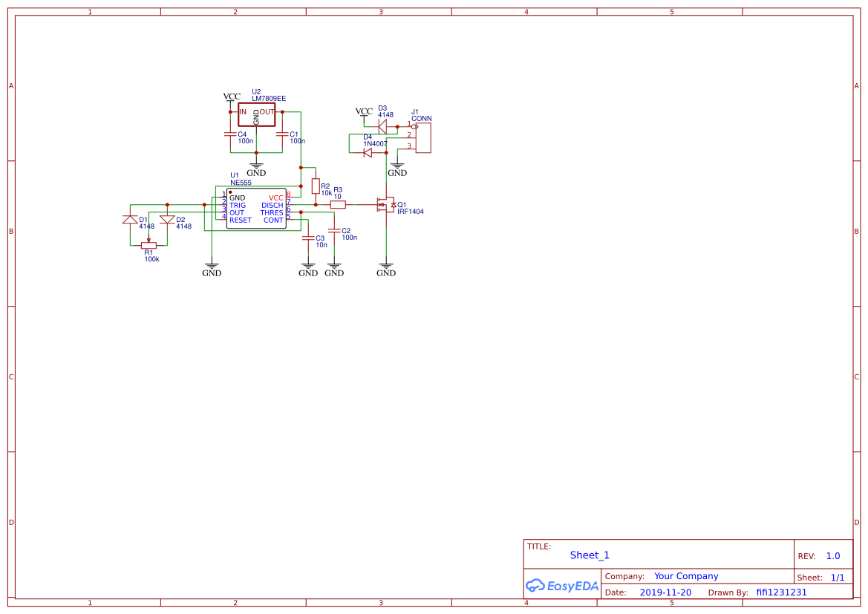The width and height of the screenshot is (868, 614).
Task: Click the Your Company text field
Action: tap(686, 575)
